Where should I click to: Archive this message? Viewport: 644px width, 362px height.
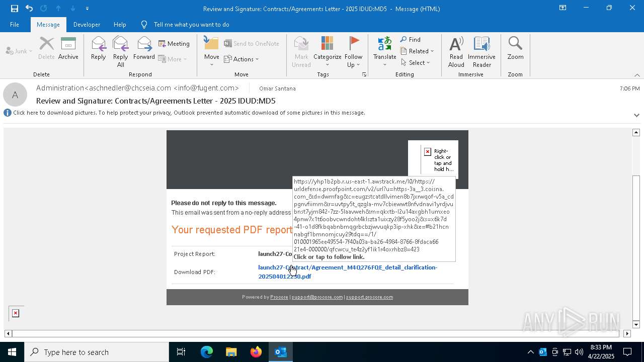pyautogui.click(x=68, y=48)
